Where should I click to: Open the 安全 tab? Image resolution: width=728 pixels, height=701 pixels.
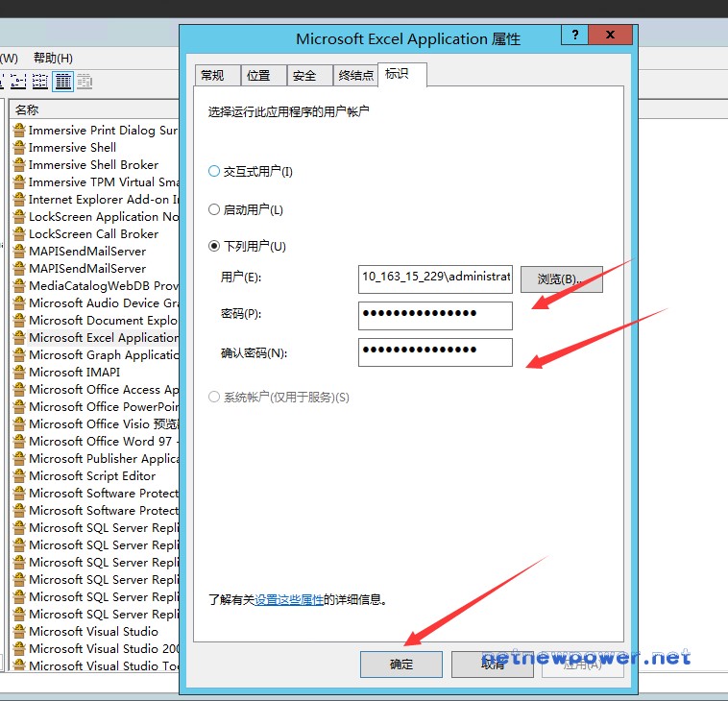click(309, 75)
